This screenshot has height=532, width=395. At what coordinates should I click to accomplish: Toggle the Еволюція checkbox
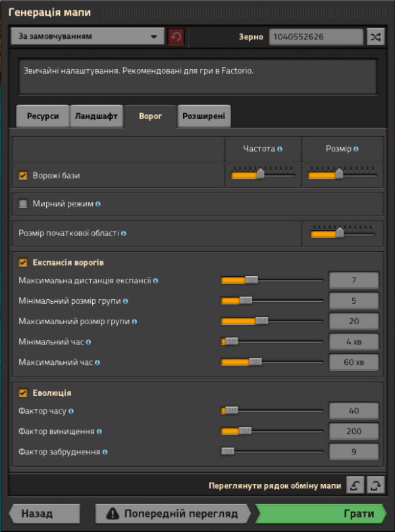23,393
